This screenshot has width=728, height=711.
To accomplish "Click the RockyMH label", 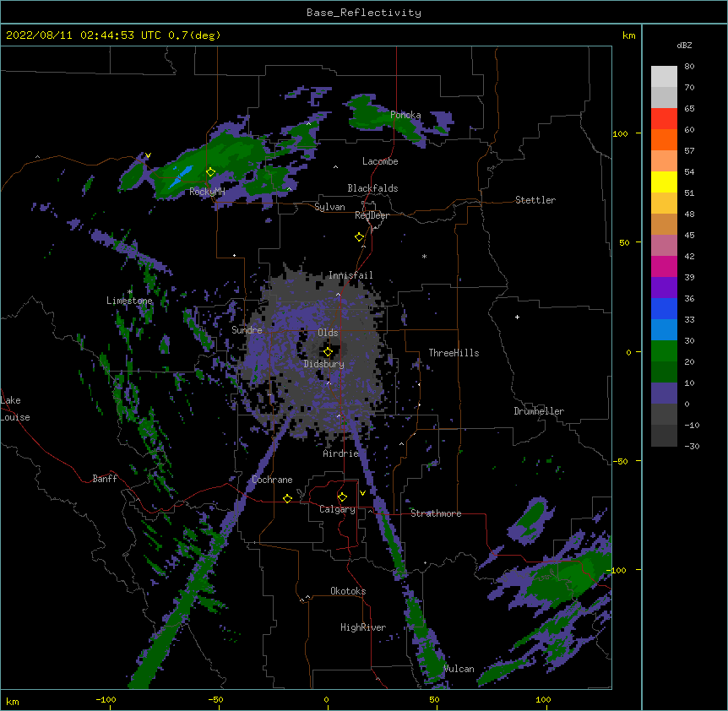I will tap(207, 192).
